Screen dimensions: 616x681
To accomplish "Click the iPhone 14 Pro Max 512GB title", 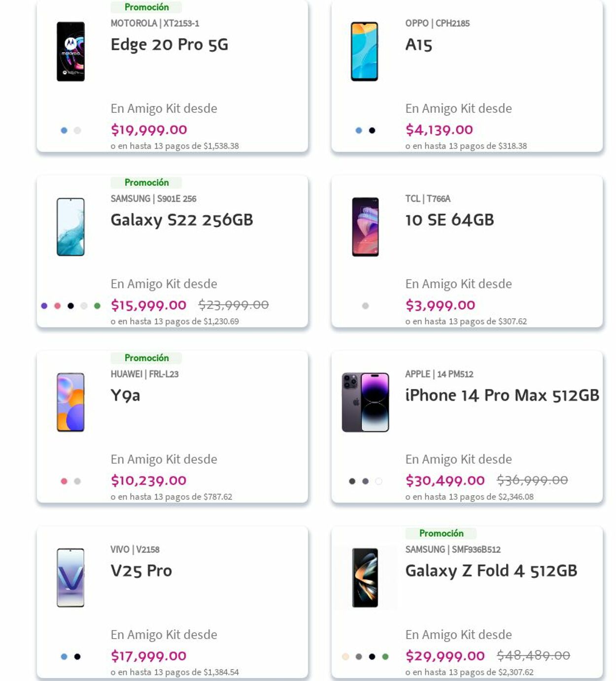I will click(502, 395).
